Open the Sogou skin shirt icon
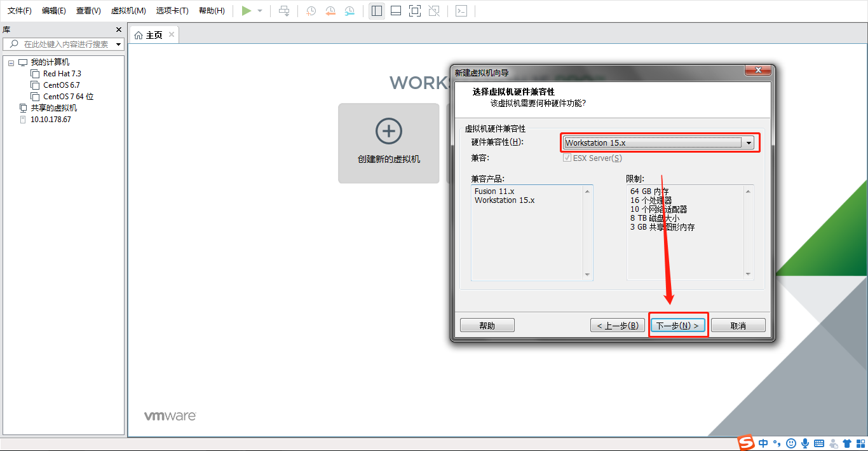Screen dimensions: 868x451 846,443
